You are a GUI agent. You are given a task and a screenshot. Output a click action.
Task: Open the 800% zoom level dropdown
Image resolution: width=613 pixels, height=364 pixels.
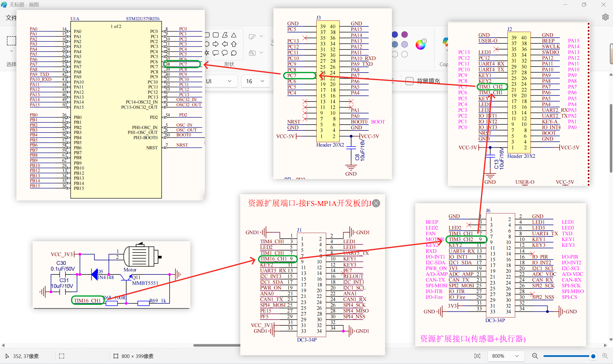pos(506,356)
